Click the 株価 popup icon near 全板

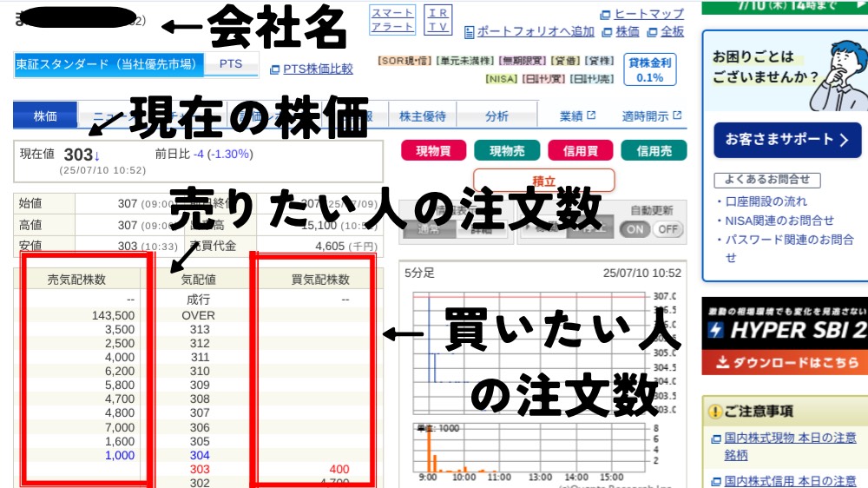(608, 33)
